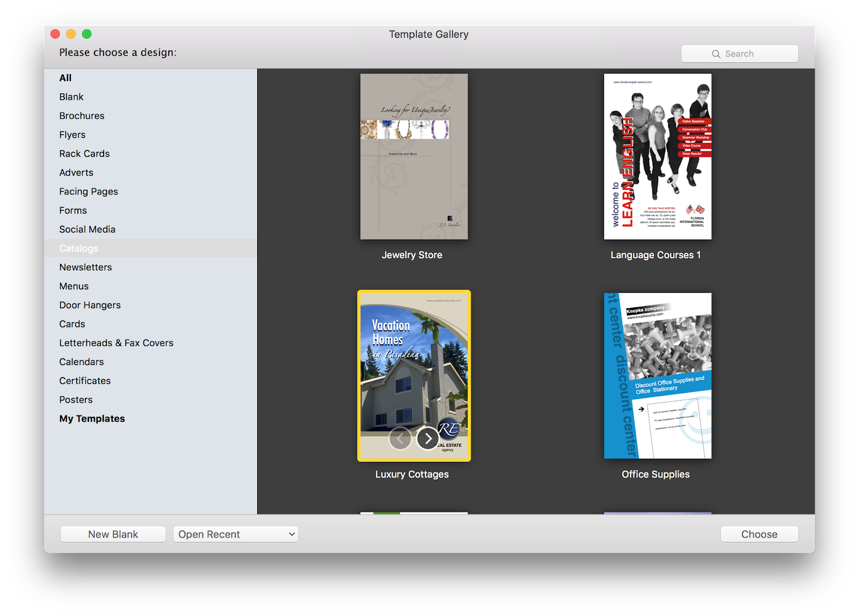Expand the My Templates section

click(x=92, y=418)
